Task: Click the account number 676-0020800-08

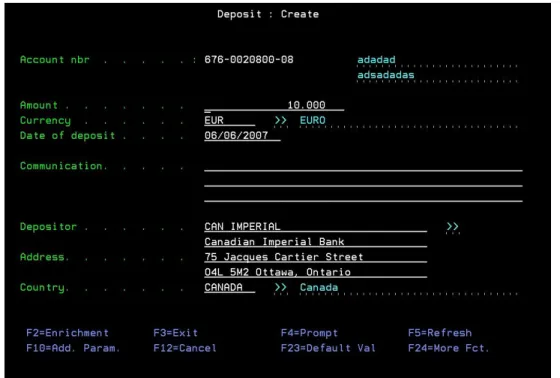Action: 249,60
